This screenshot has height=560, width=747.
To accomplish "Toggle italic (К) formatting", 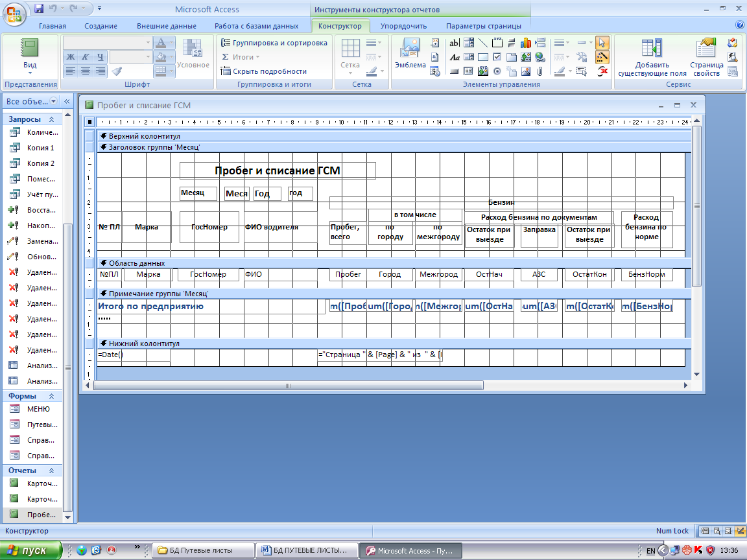I will (86, 57).
